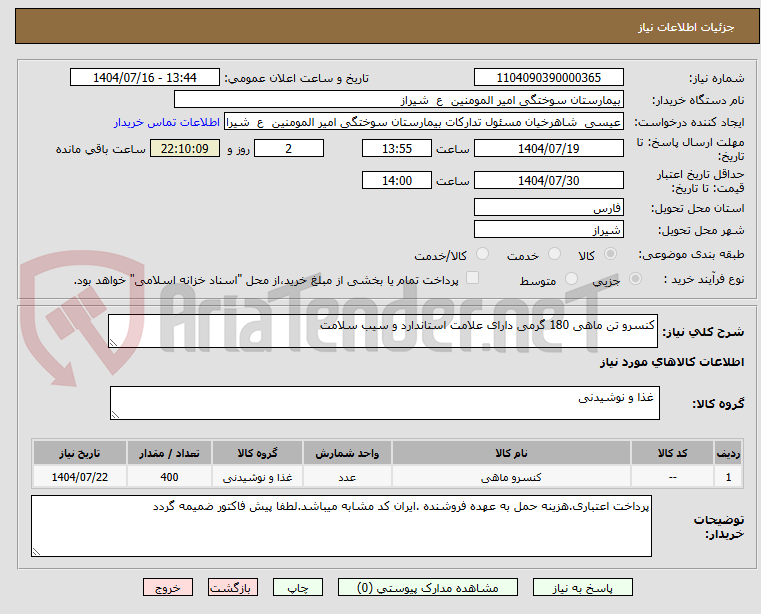This screenshot has height=614, width=761.
Task: Click price validity date 1404/07/30
Action: pyautogui.click(x=548, y=181)
